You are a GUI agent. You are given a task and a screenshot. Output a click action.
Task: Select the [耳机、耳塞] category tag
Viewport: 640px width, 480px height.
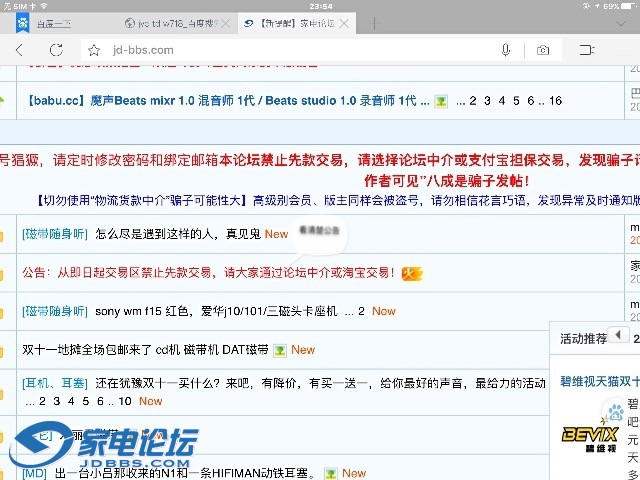(56, 383)
